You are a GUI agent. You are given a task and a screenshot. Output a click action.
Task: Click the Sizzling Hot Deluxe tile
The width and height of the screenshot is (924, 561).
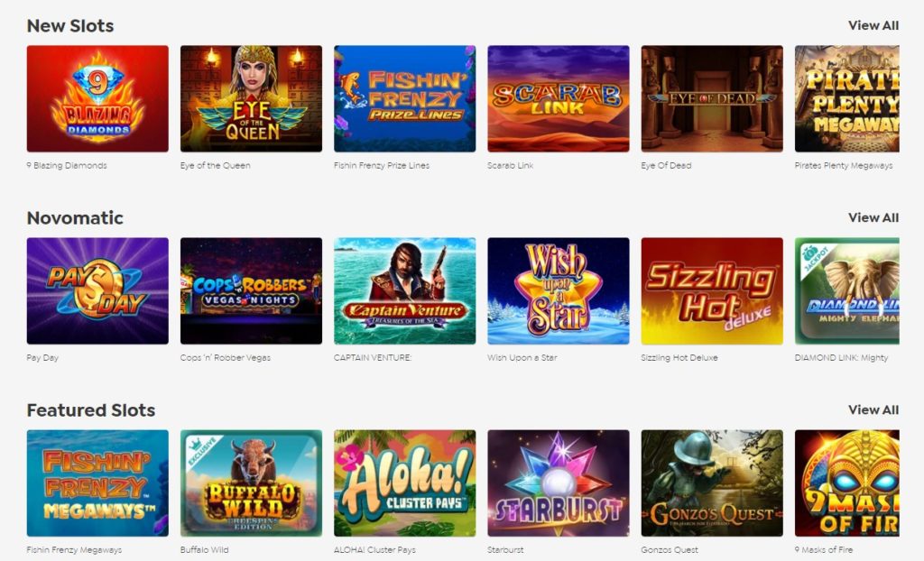click(712, 290)
